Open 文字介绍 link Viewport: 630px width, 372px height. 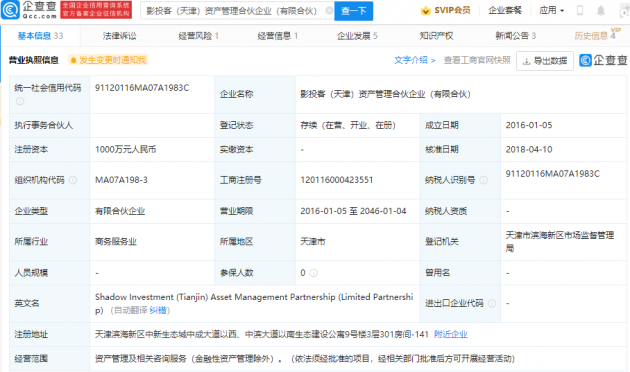415,60
